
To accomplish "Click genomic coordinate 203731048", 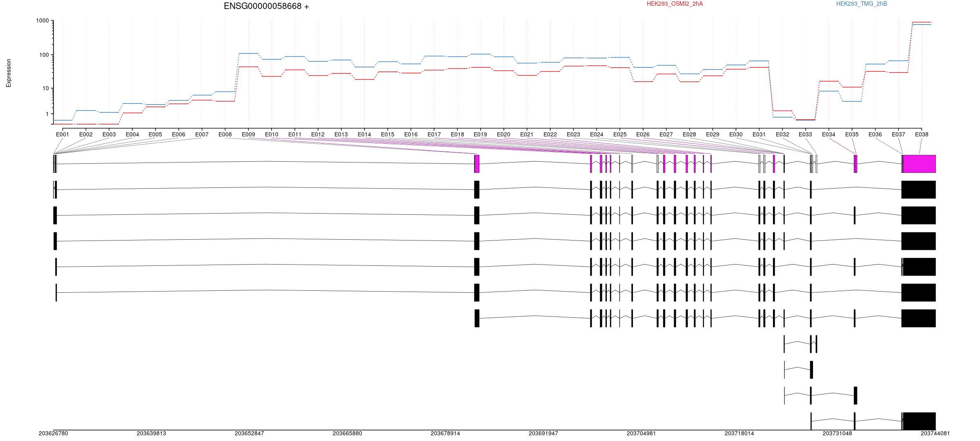I will click(837, 434).
